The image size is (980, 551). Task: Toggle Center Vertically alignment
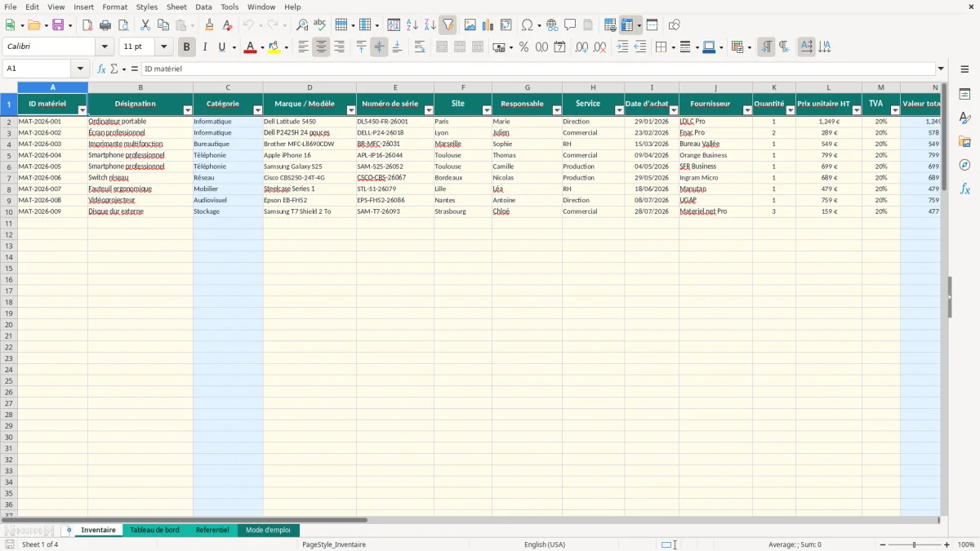point(379,47)
